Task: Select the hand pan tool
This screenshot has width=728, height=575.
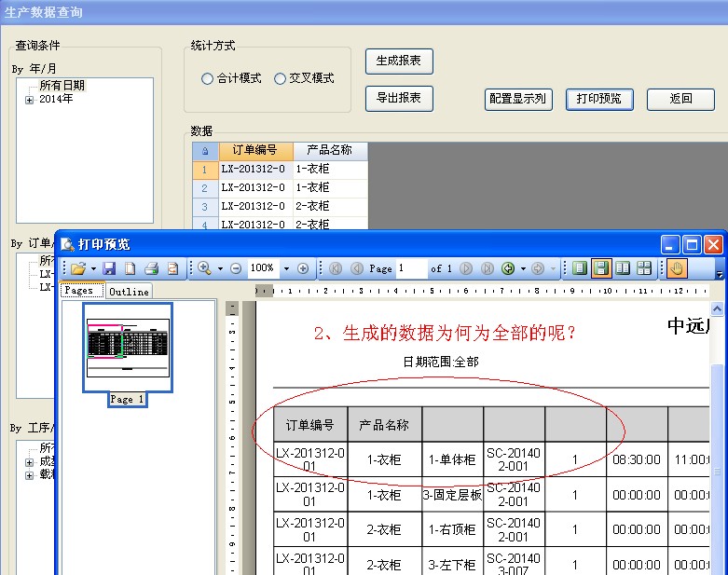Action: click(x=677, y=268)
